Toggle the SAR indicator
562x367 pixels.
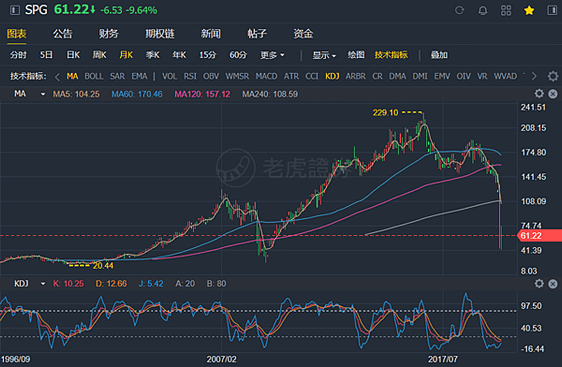[x=117, y=76]
